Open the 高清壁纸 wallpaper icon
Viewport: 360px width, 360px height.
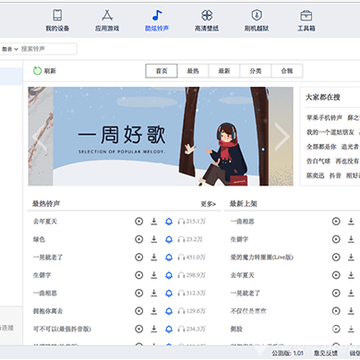207,15
